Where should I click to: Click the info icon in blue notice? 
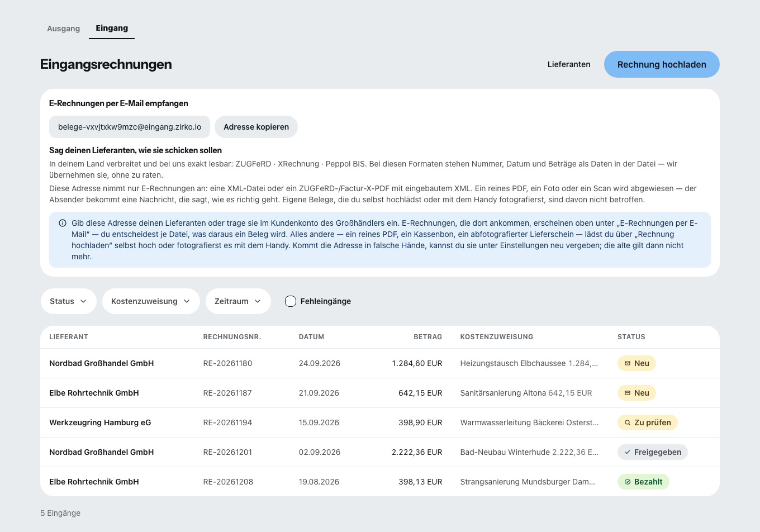click(x=63, y=223)
